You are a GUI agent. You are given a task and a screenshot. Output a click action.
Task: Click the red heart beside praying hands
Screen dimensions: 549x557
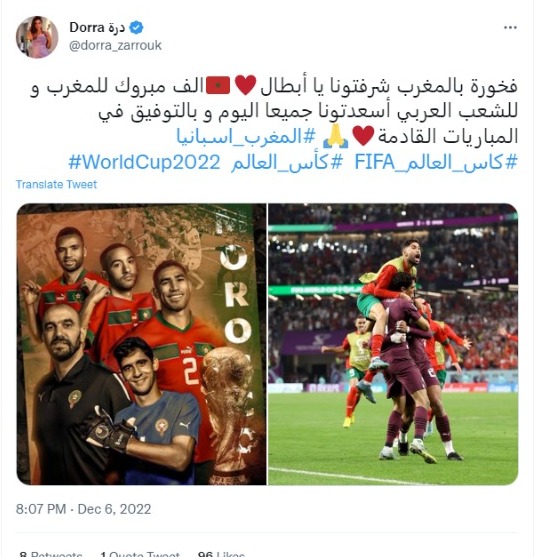pos(363,136)
